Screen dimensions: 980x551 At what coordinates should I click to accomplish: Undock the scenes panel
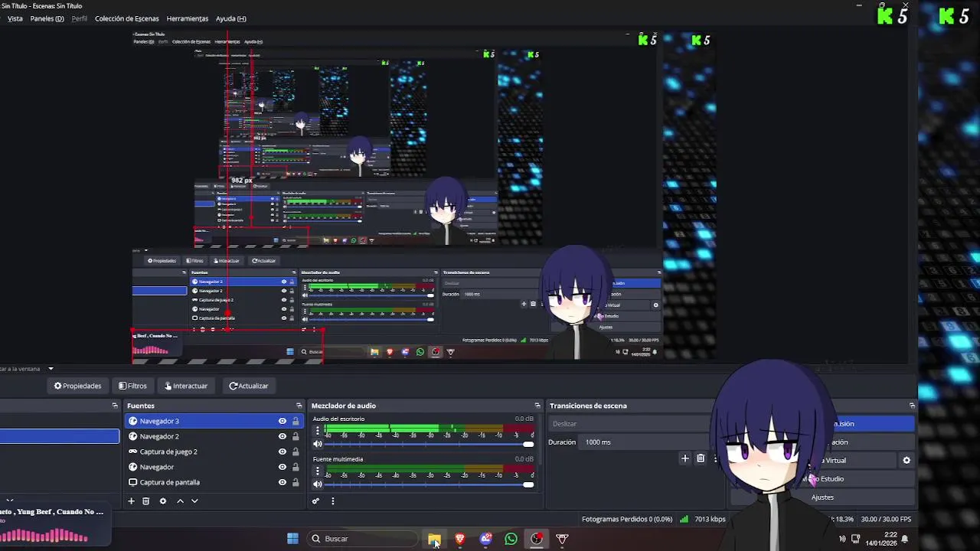[x=115, y=406]
